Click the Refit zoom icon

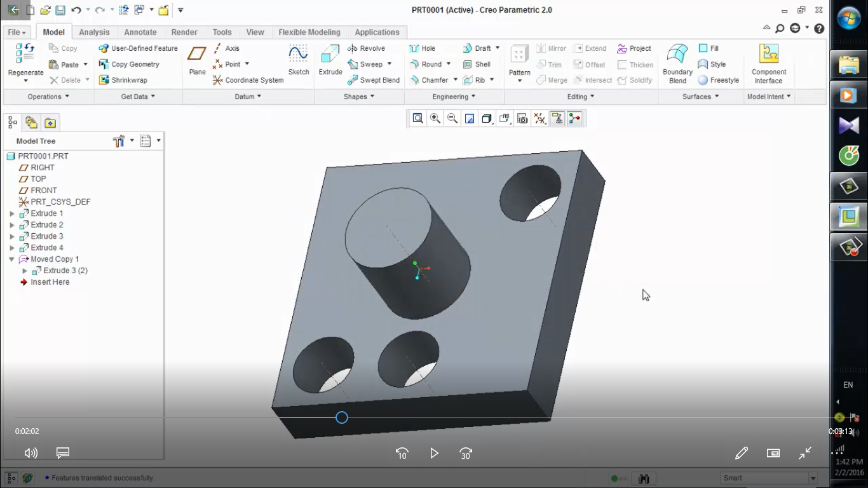(x=417, y=118)
